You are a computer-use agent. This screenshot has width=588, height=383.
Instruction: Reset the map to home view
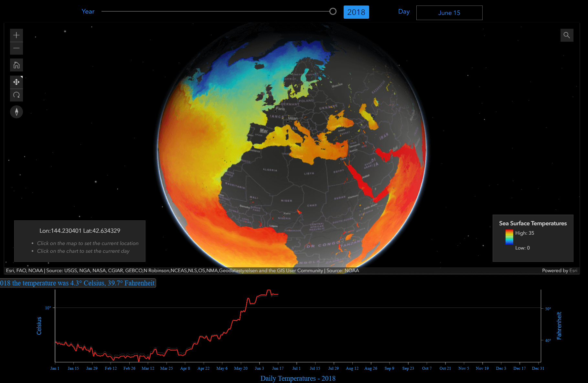pyautogui.click(x=16, y=65)
